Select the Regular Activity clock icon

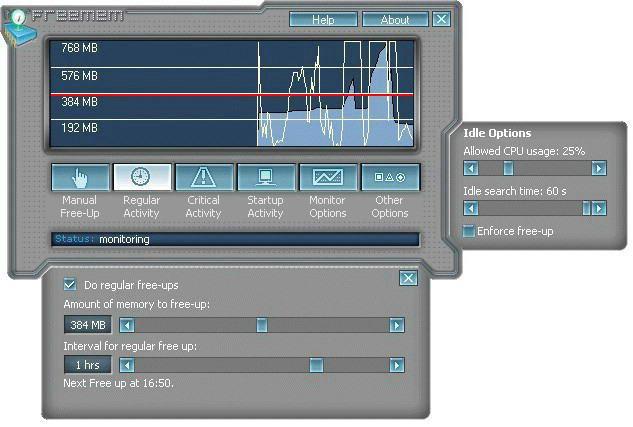click(142, 177)
